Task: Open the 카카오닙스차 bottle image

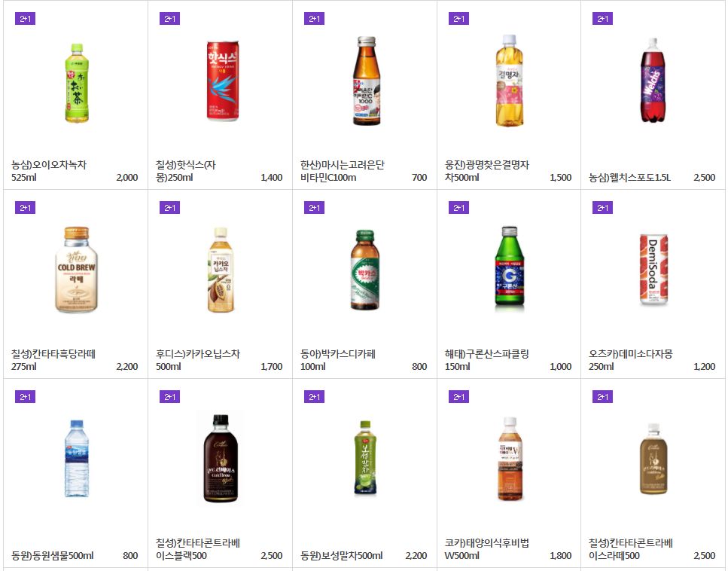Action: pyautogui.click(x=221, y=270)
